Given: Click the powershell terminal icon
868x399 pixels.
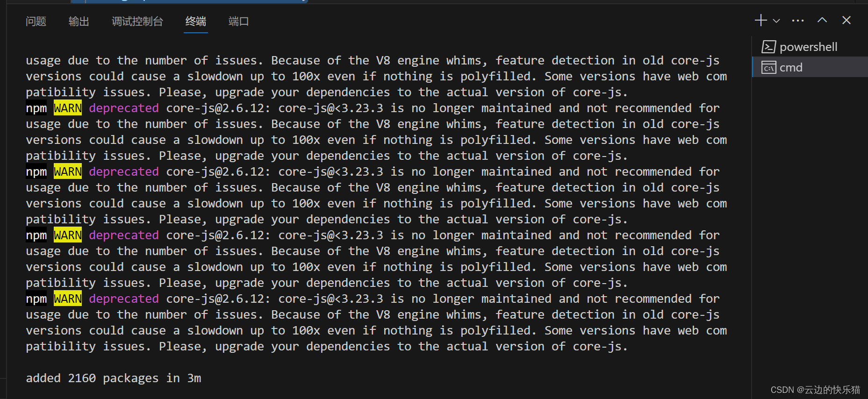Looking at the screenshot, I should [768, 47].
